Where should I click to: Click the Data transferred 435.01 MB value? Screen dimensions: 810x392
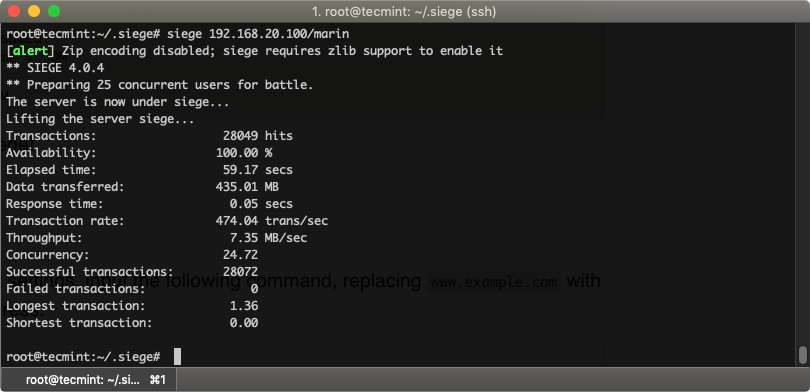(247, 187)
